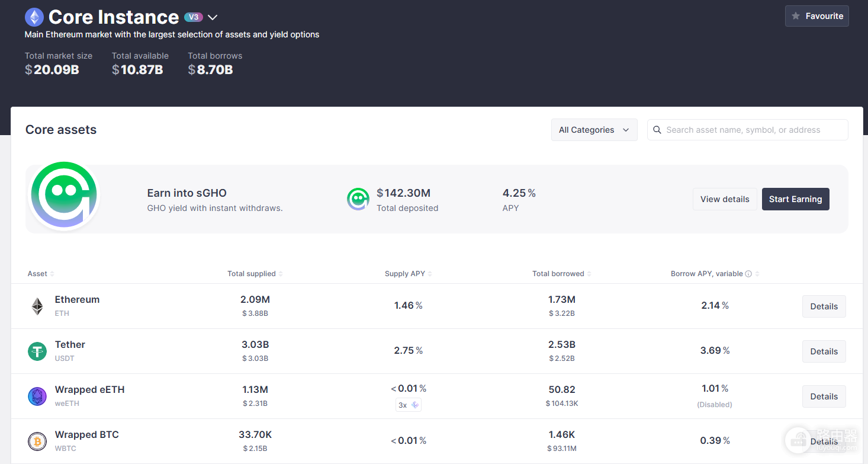Sort by the Borrow APY, variable column
This screenshot has height=464, width=868.
click(x=715, y=274)
